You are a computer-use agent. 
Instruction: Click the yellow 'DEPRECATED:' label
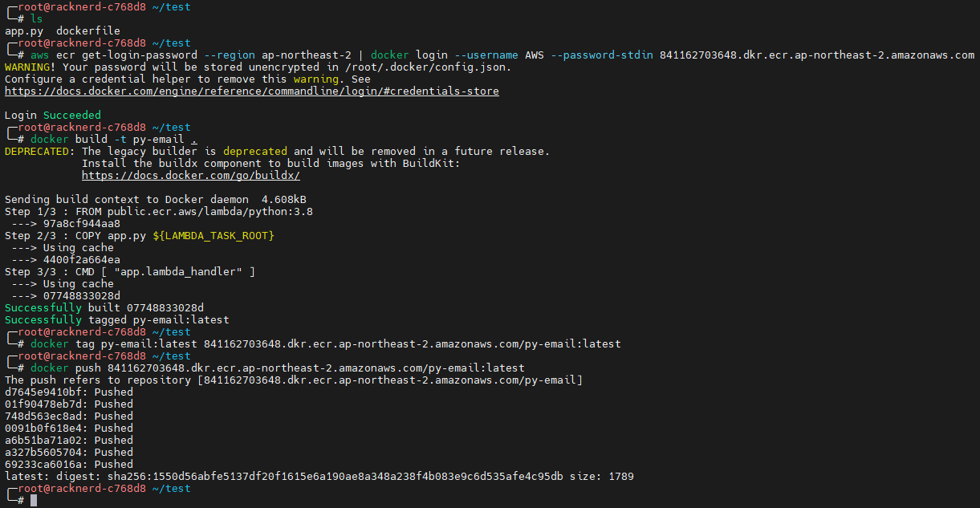pyautogui.click(x=40, y=152)
